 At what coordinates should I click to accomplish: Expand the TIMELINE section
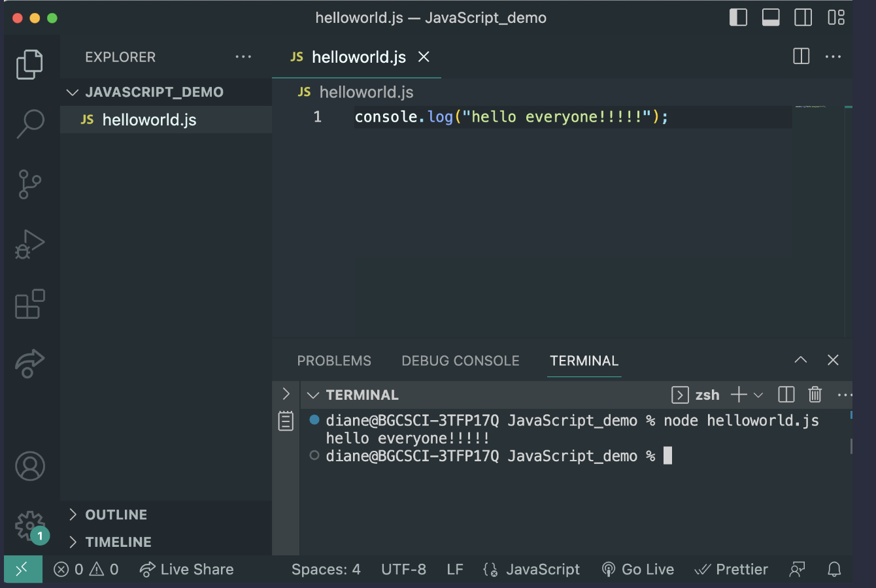166,542
